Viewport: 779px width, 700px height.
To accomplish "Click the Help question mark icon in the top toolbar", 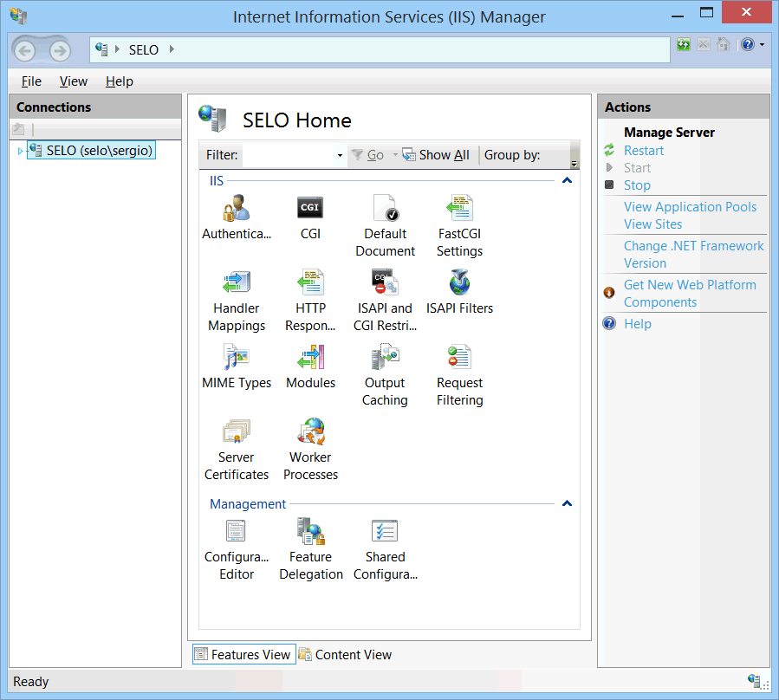I will tap(748, 45).
